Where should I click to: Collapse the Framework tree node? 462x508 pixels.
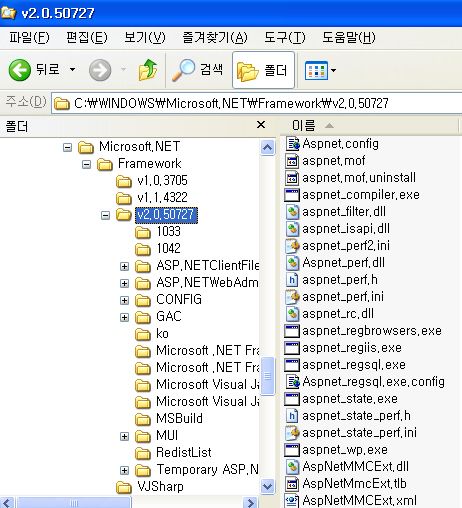click(x=86, y=164)
